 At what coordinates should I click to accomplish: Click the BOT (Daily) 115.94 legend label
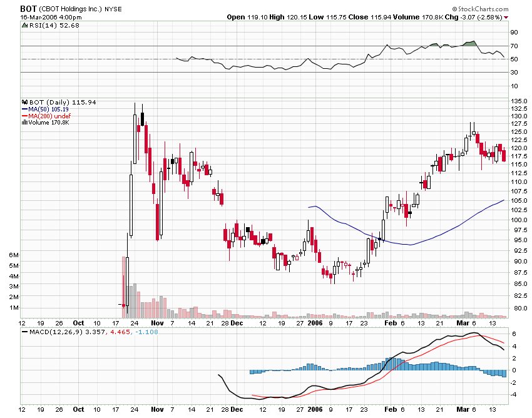tap(63, 102)
